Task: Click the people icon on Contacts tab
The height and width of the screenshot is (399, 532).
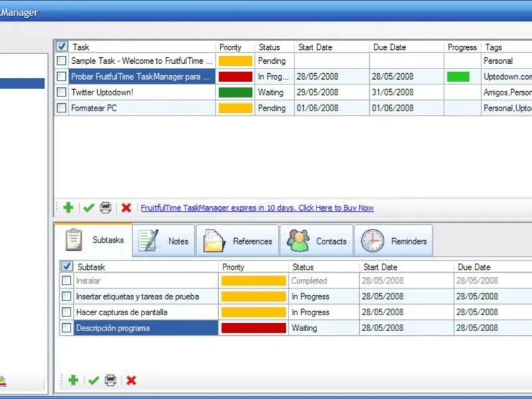Action: coord(298,241)
